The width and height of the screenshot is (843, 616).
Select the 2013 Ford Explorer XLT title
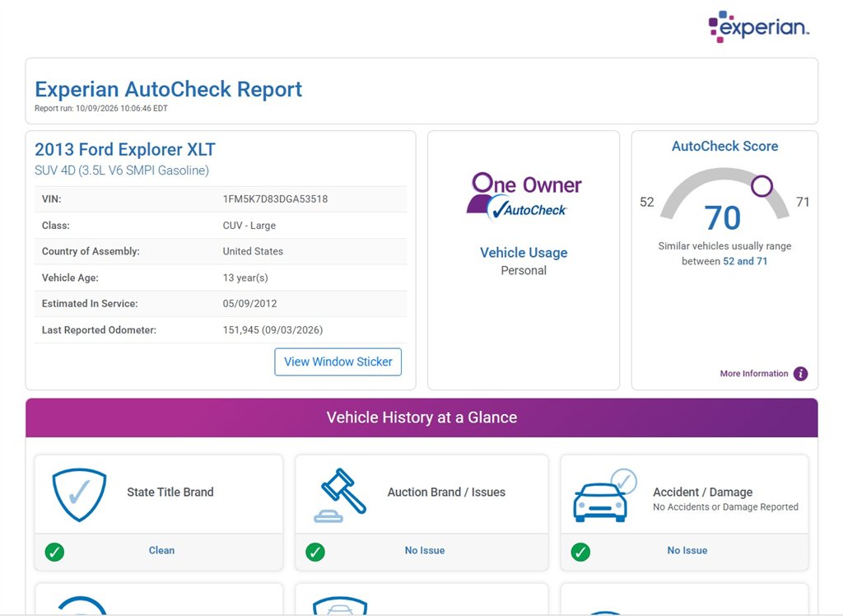(125, 149)
